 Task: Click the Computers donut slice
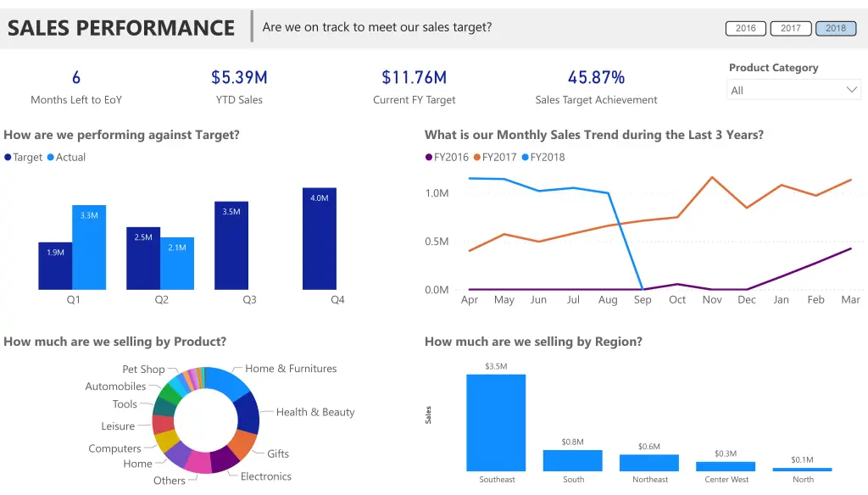tap(167, 441)
